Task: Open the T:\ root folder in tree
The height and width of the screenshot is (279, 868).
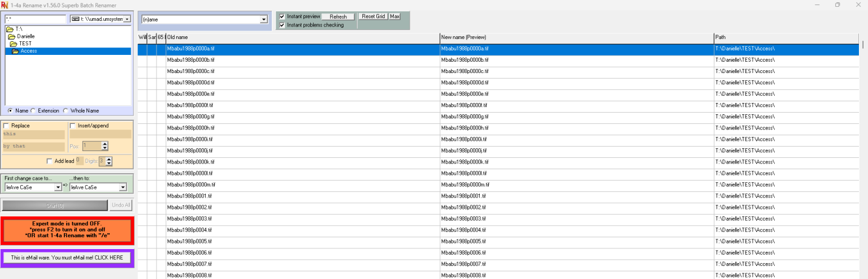Action: [x=19, y=29]
